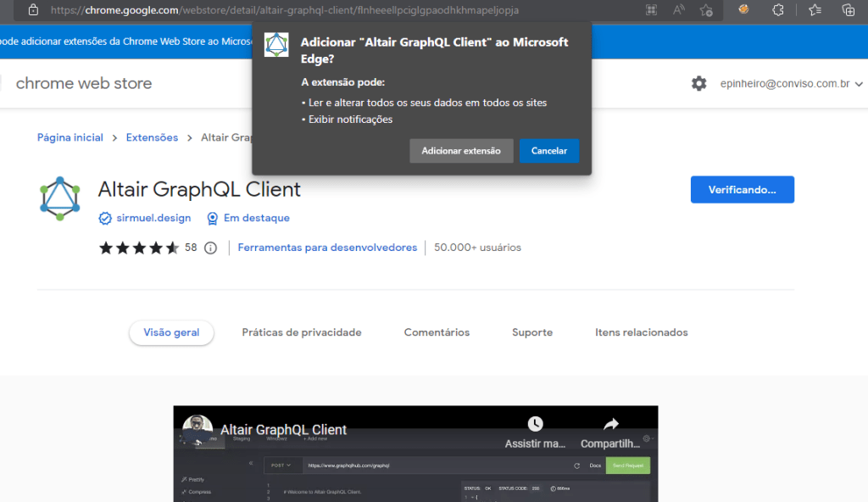Click the dialog title Adicionar Altair GraphQL Client

[435, 50]
